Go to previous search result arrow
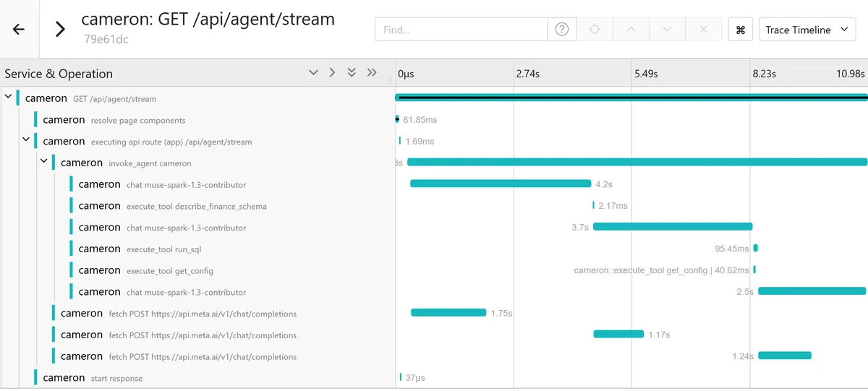Viewport: 868px width, 391px height. click(631, 30)
